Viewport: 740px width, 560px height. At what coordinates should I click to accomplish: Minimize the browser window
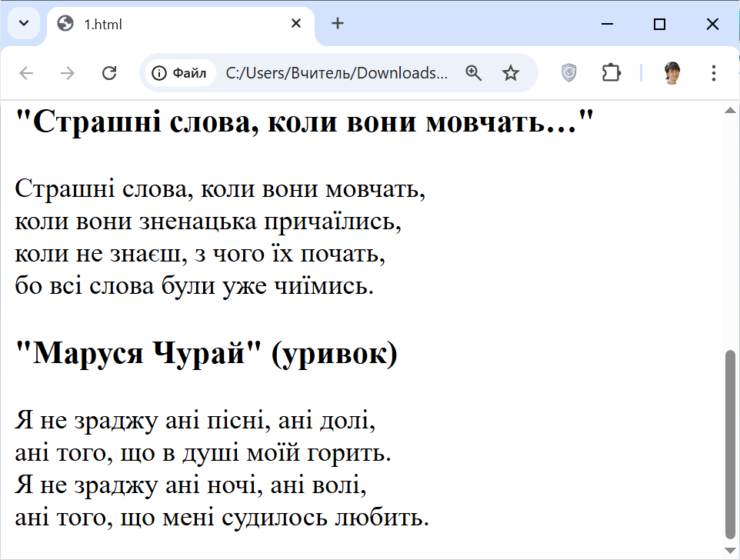pos(608,24)
